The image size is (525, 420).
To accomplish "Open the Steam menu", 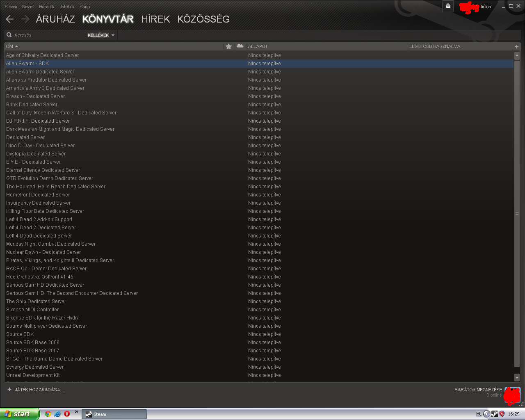I will [x=11, y=7].
